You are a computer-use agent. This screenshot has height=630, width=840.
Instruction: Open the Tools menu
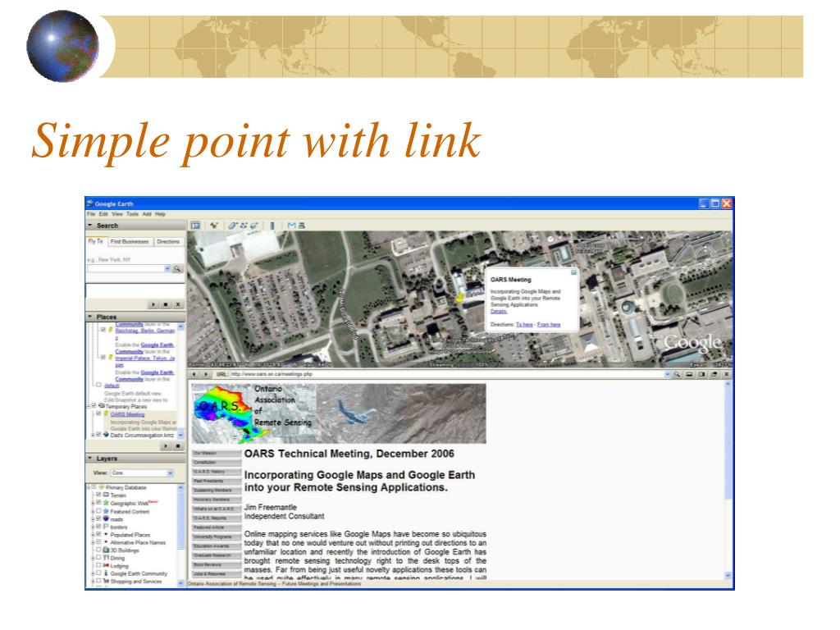[132, 214]
